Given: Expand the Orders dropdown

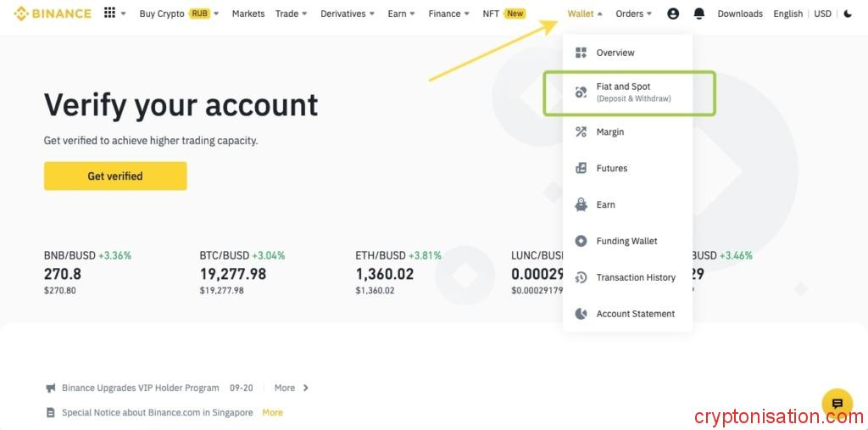Looking at the screenshot, I should pyautogui.click(x=634, y=14).
